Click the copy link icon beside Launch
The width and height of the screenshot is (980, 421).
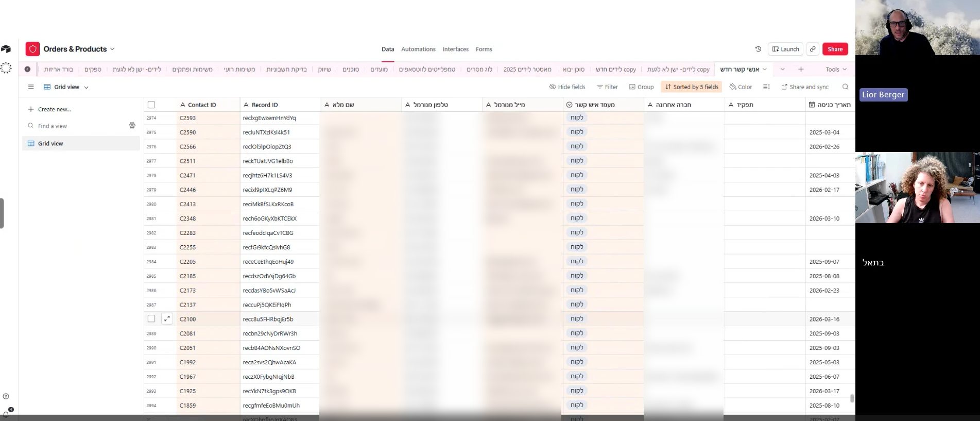[x=812, y=49]
